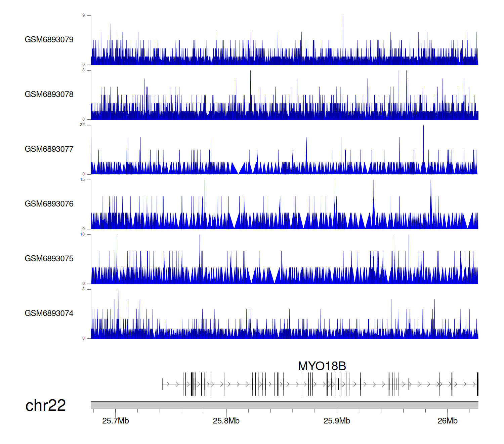
Task: Click the 26Mb axis position label
Action: (447, 421)
